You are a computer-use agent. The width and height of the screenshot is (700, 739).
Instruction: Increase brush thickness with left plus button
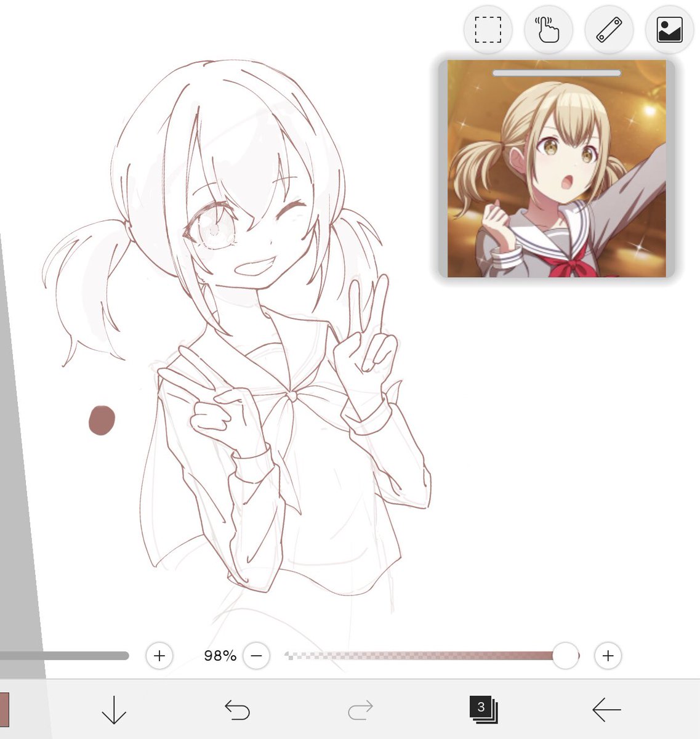pos(159,656)
